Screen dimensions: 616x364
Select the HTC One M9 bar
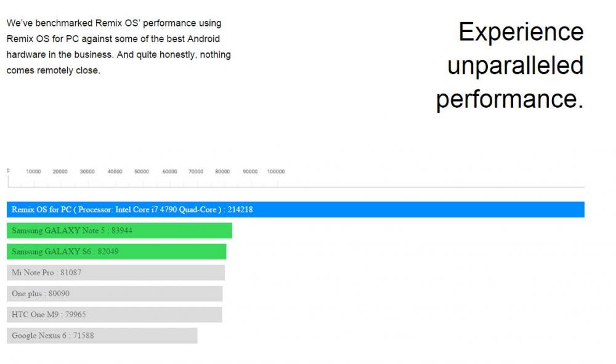(x=115, y=315)
